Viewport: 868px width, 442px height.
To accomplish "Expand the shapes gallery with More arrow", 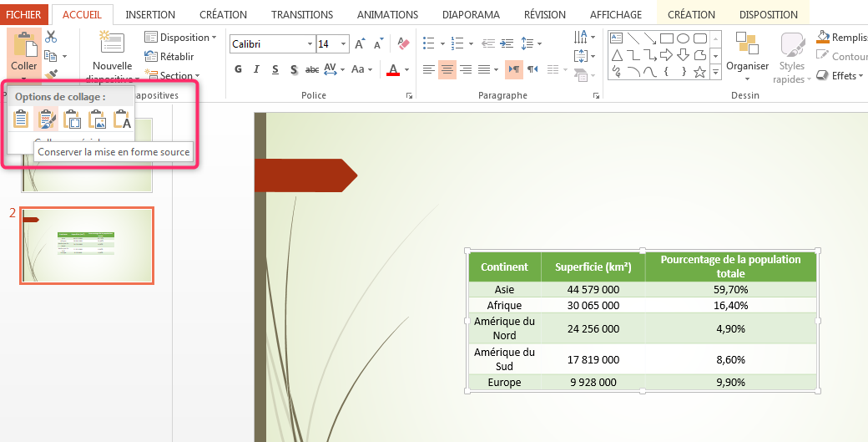I will click(716, 72).
